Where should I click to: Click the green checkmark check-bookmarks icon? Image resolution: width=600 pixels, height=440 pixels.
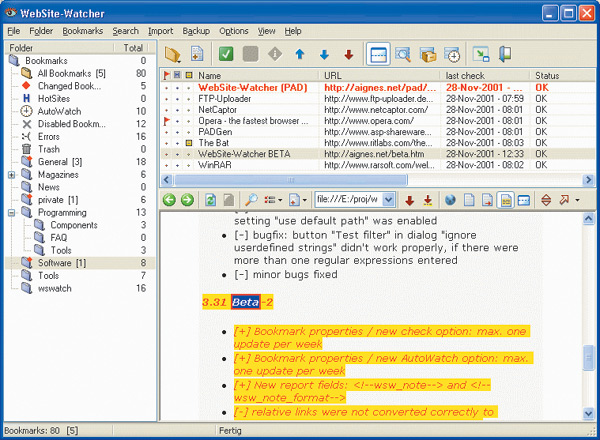[226, 54]
